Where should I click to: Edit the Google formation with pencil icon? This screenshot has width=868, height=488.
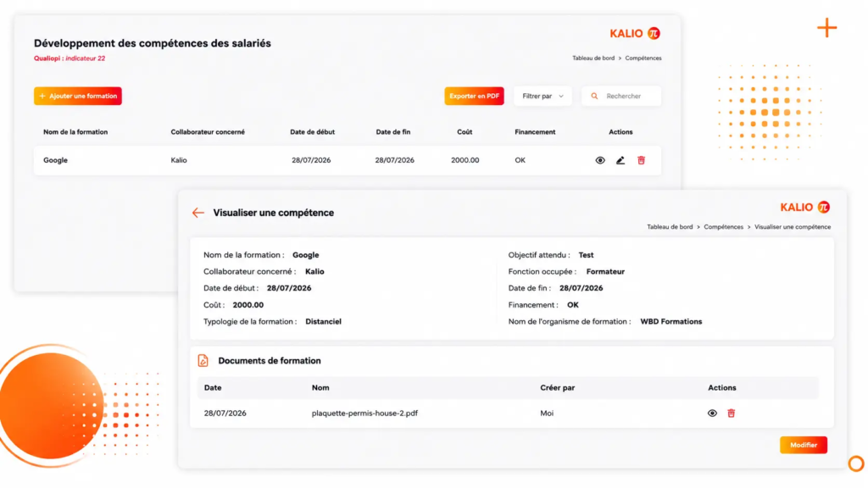coord(620,160)
